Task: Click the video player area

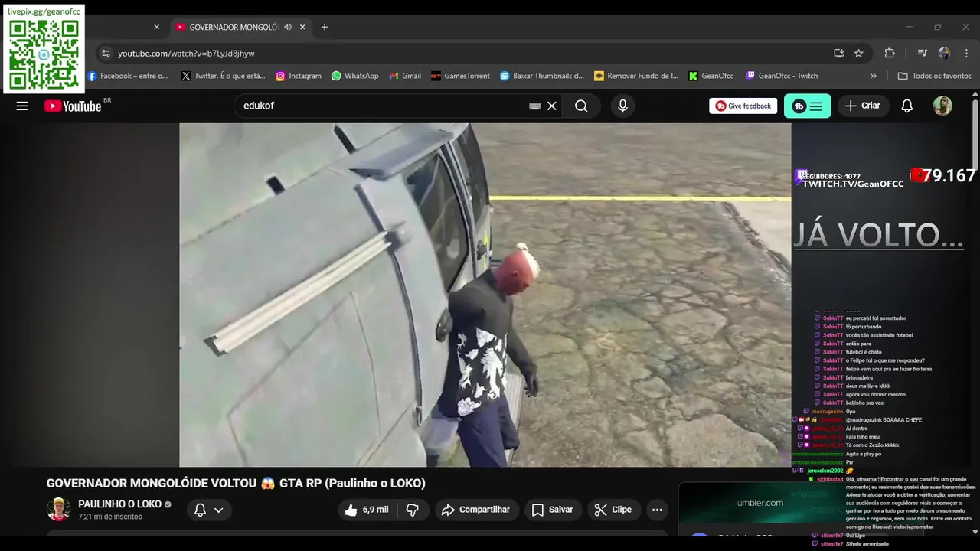Action: 485,295
